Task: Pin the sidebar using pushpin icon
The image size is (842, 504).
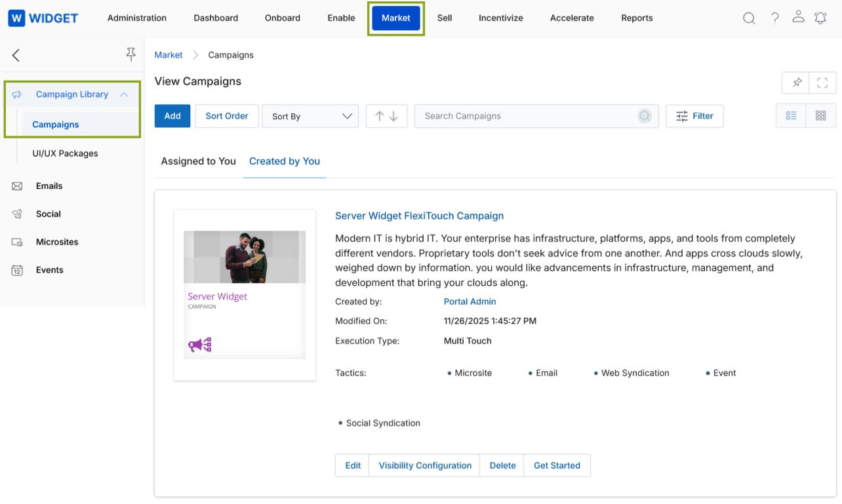Action: coord(130,54)
